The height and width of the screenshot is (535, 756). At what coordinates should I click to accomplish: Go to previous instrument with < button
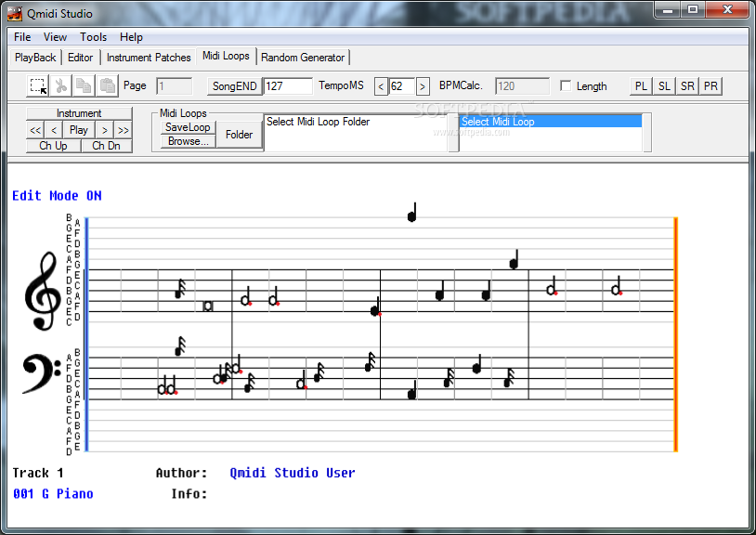click(x=54, y=130)
